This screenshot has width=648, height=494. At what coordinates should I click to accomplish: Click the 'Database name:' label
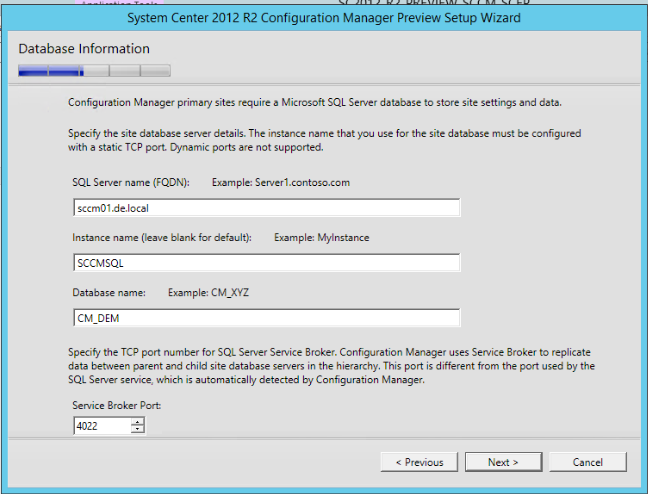tap(109, 292)
